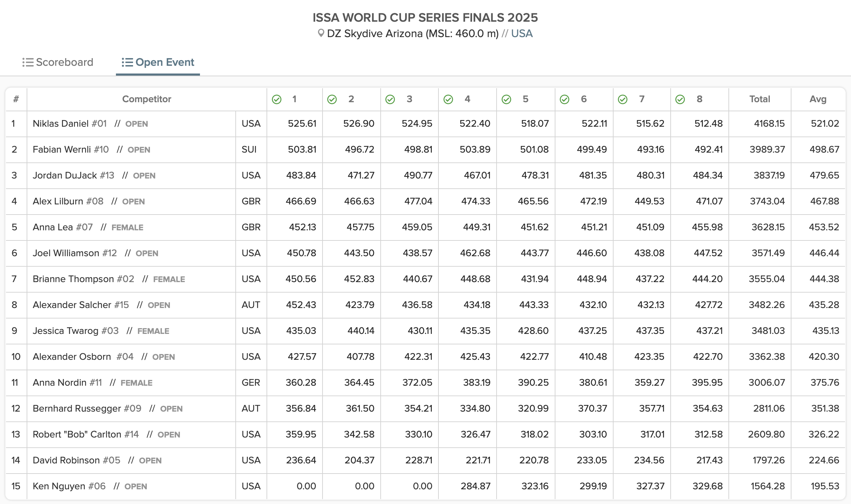Select Anna Lea competitor row name
The height and width of the screenshot is (504, 851).
[53, 227]
